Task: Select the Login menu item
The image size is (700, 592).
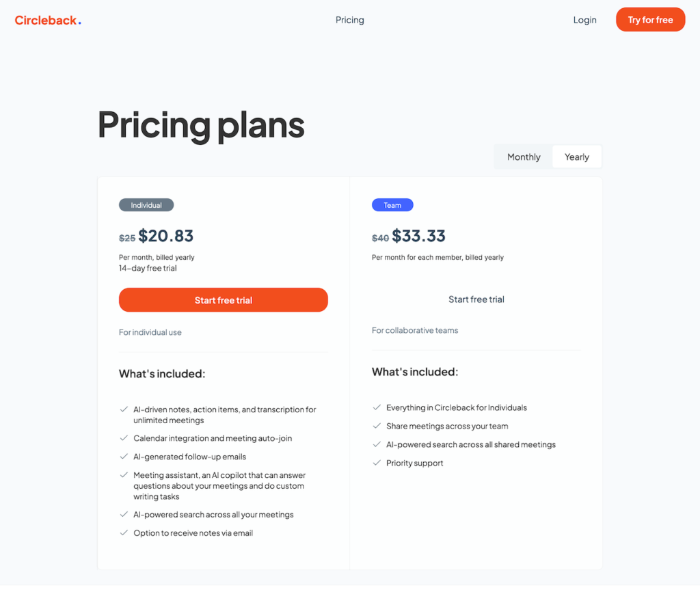Action: (584, 20)
